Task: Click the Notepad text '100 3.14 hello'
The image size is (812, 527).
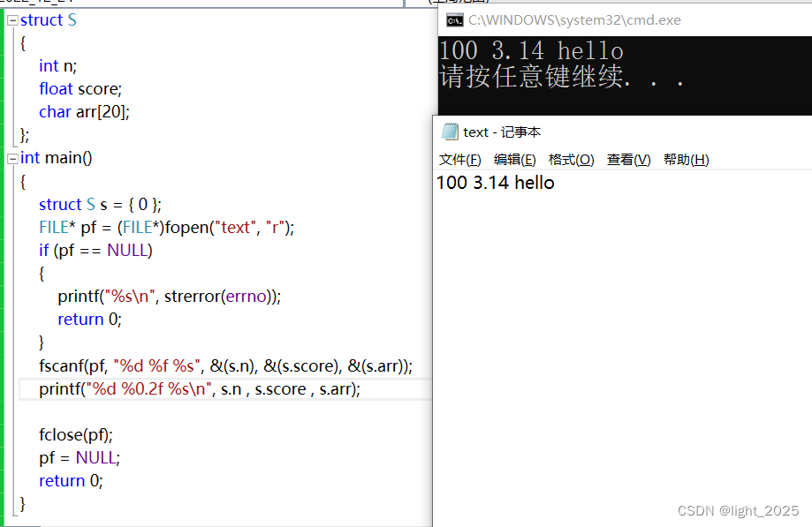Action: click(496, 183)
